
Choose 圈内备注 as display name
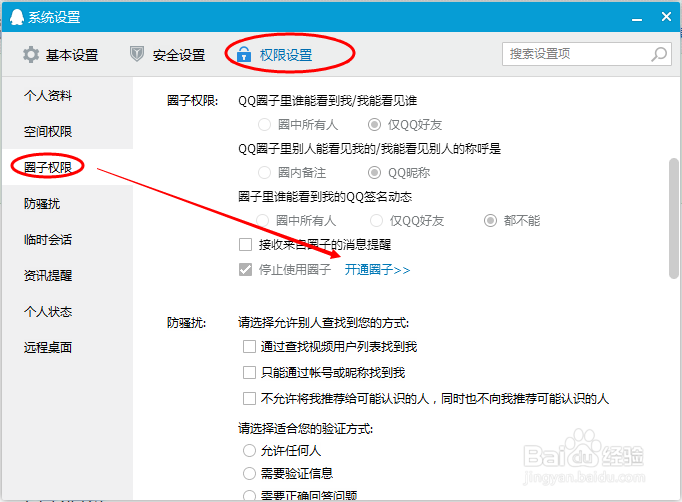[264, 173]
